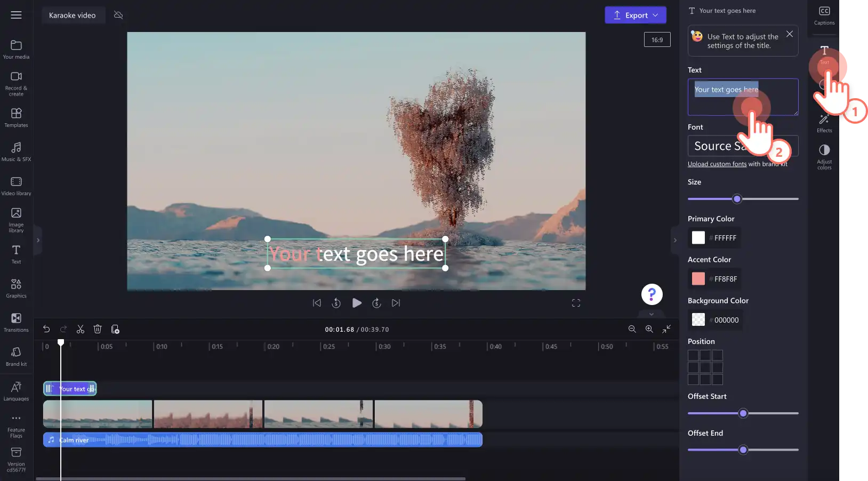Open the Export dropdown

tap(636, 15)
